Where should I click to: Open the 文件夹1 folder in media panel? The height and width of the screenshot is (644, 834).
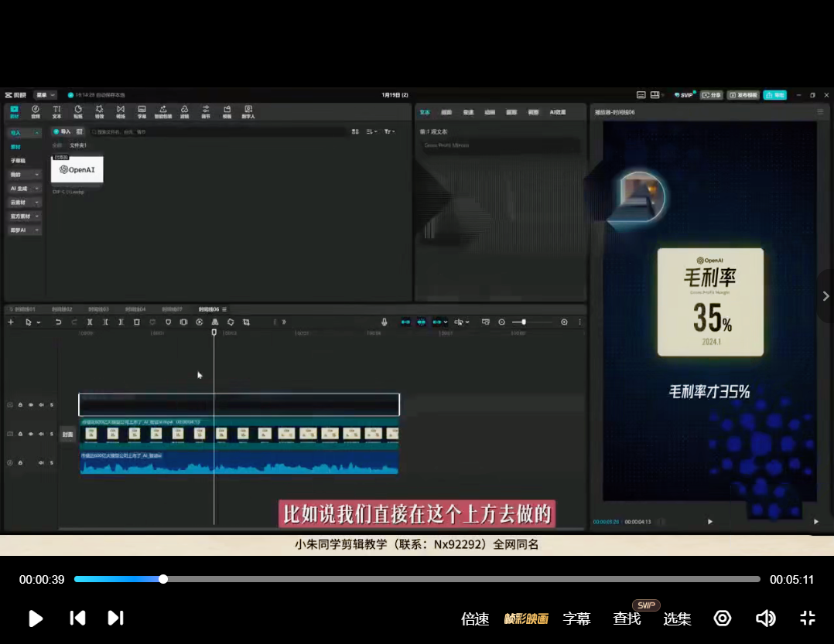77,145
